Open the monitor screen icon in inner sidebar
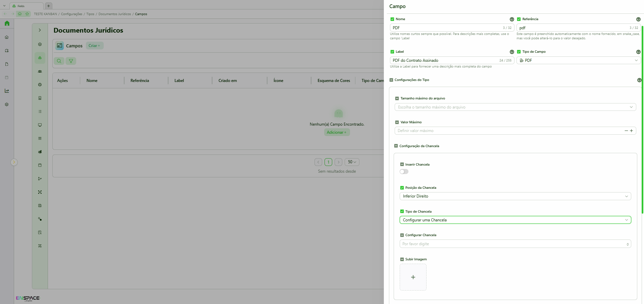Image resolution: width=644 pixels, height=304 pixels. click(x=40, y=125)
